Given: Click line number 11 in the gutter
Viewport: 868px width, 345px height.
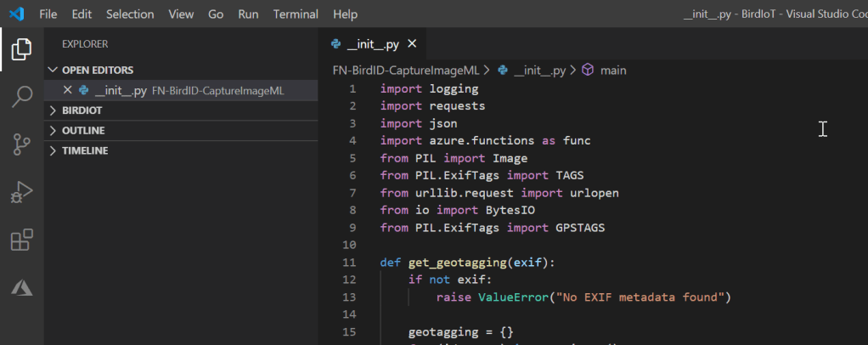Looking at the screenshot, I should pos(352,263).
